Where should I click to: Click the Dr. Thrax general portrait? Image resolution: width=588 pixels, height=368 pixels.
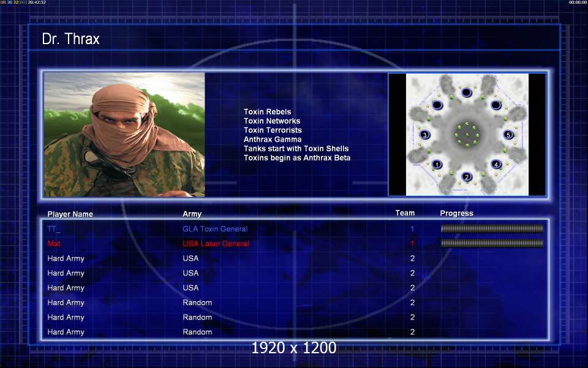click(x=124, y=135)
